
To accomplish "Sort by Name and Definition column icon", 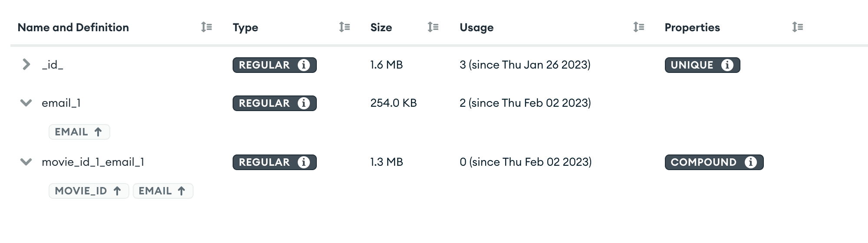I will [207, 27].
